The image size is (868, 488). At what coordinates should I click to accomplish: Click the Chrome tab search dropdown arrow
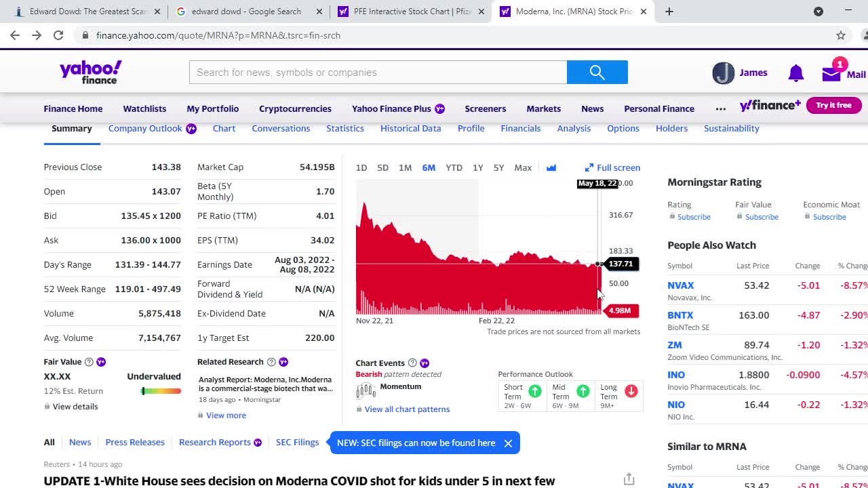(818, 12)
